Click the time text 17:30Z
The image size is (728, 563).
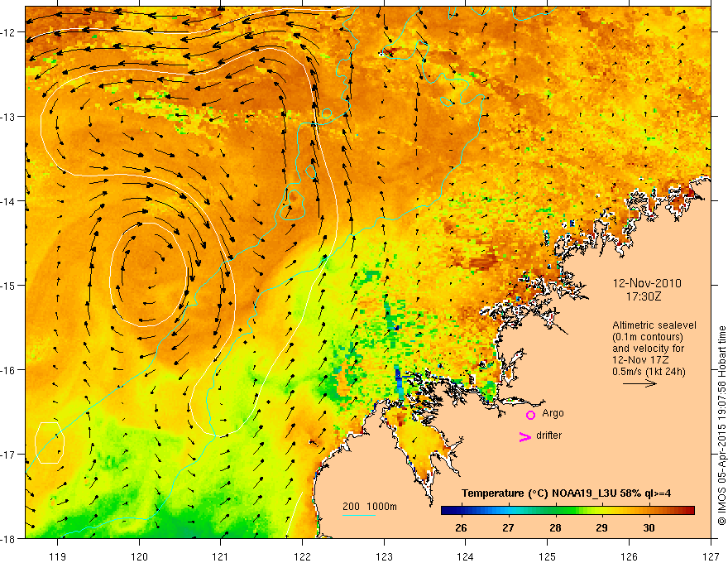pyautogui.click(x=643, y=296)
